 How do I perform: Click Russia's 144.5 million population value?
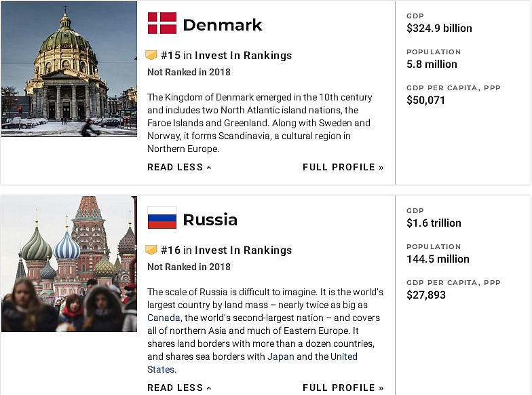coord(438,259)
